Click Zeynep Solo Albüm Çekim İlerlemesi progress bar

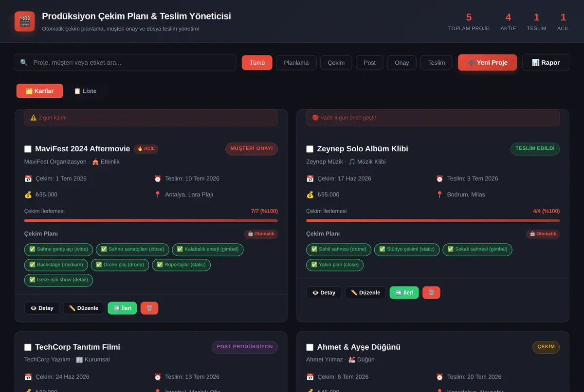point(433,220)
